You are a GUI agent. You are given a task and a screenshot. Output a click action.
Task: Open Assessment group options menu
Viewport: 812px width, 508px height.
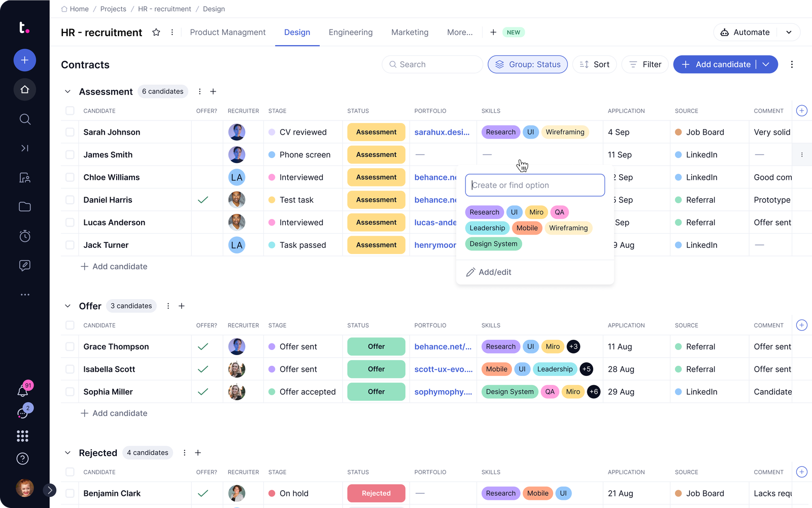tap(199, 91)
